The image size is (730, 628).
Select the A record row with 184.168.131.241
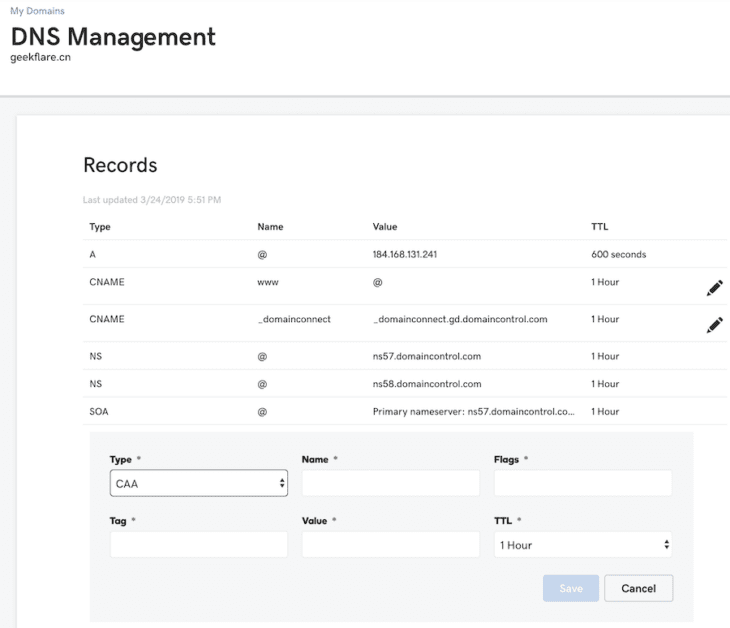(404, 255)
